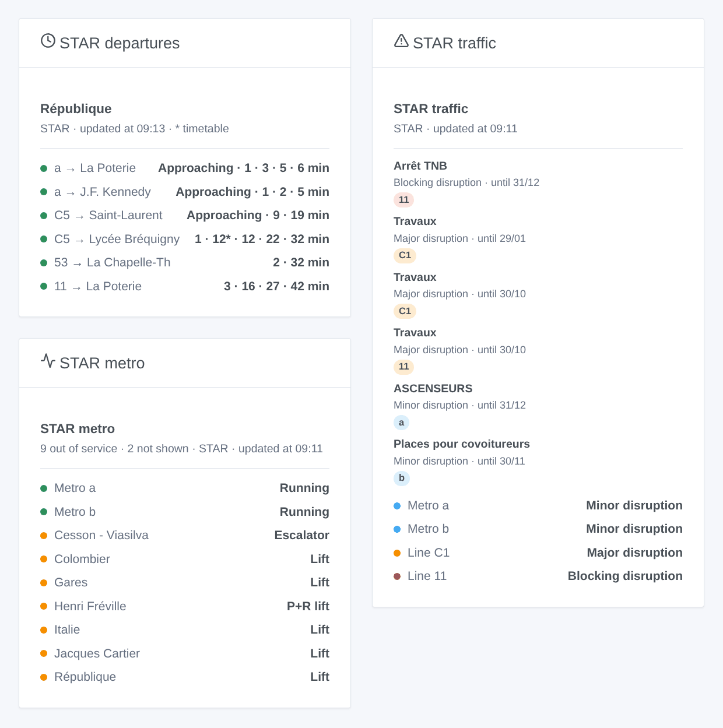This screenshot has width=723, height=728.
Task: Click the orange dot beside Line C1
Action: pyautogui.click(x=397, y=553)
